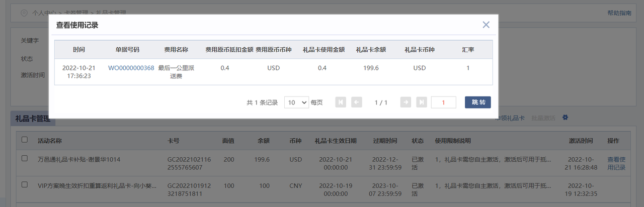The height and width of the screenshot is (207, 644).
Task: Go to last page icon
Action: coord(422,102)
